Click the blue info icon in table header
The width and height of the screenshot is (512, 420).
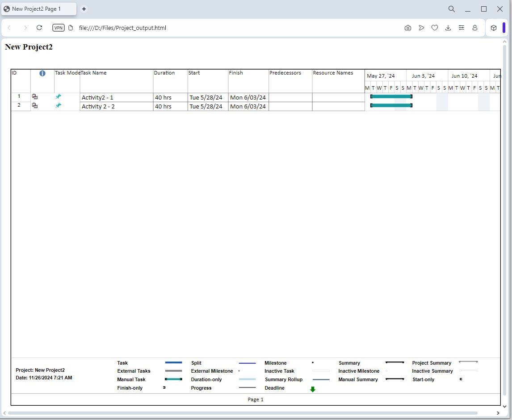[42, 73]
